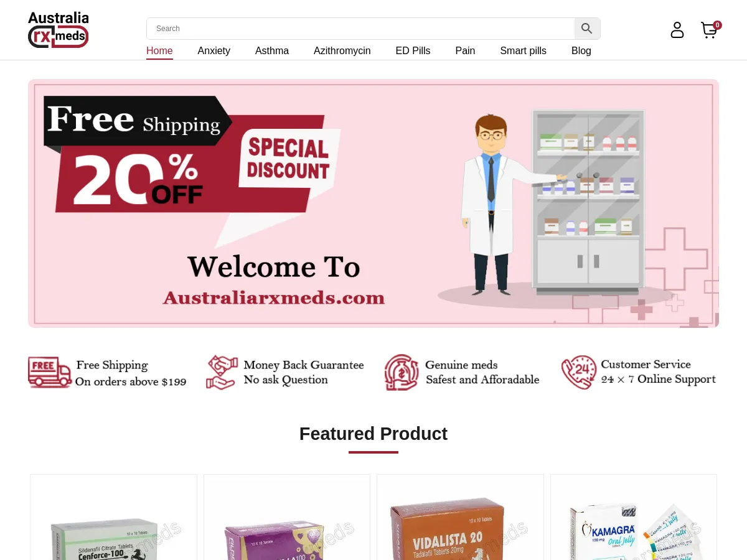
Task: Click the Australia rx meds logo
Action: (59, 30)
